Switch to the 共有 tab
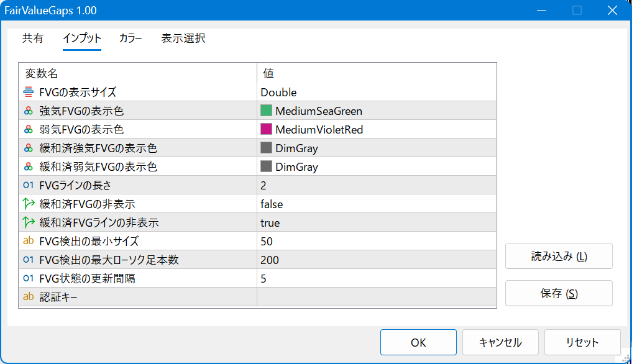 tap(33, 39)
